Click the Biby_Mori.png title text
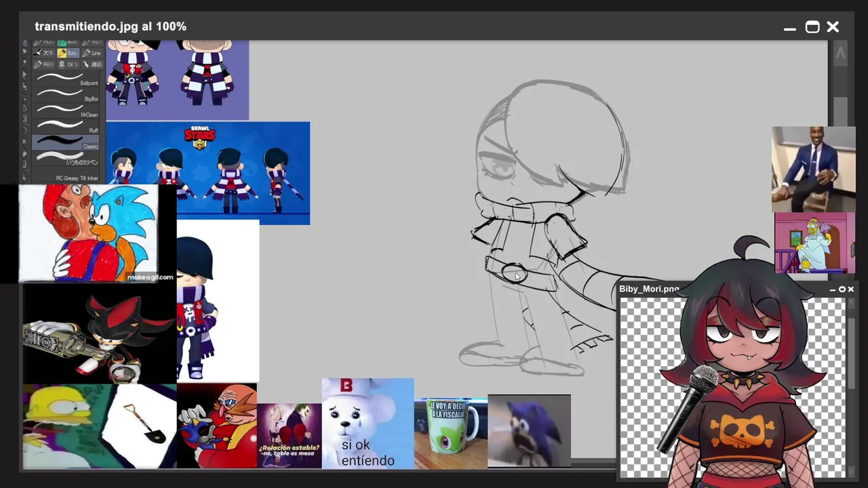 [649, 289]
